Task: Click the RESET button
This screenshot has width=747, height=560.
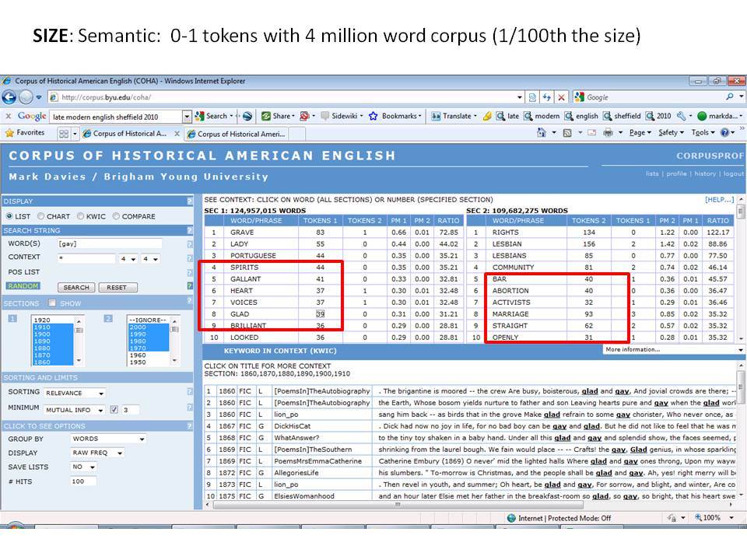Action: [117, 288]
